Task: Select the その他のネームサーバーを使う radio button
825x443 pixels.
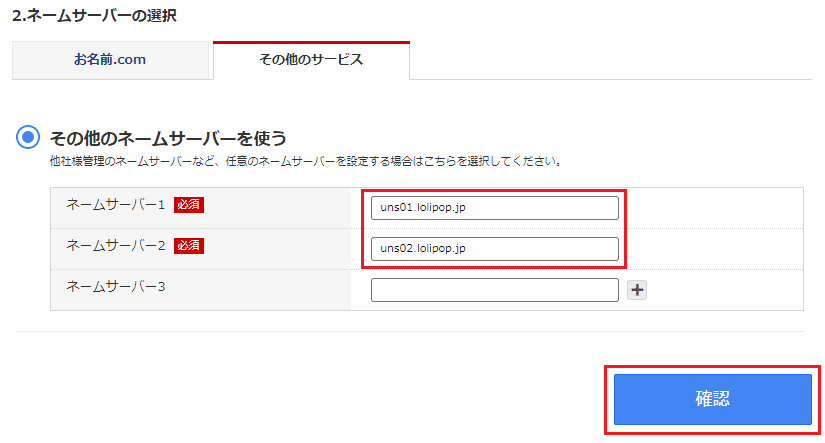Action: (29, 138)
